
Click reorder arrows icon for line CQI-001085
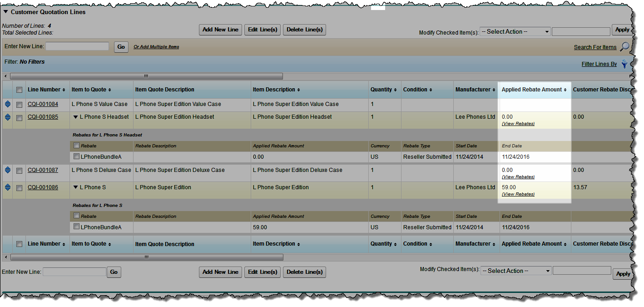coord(7,117)
